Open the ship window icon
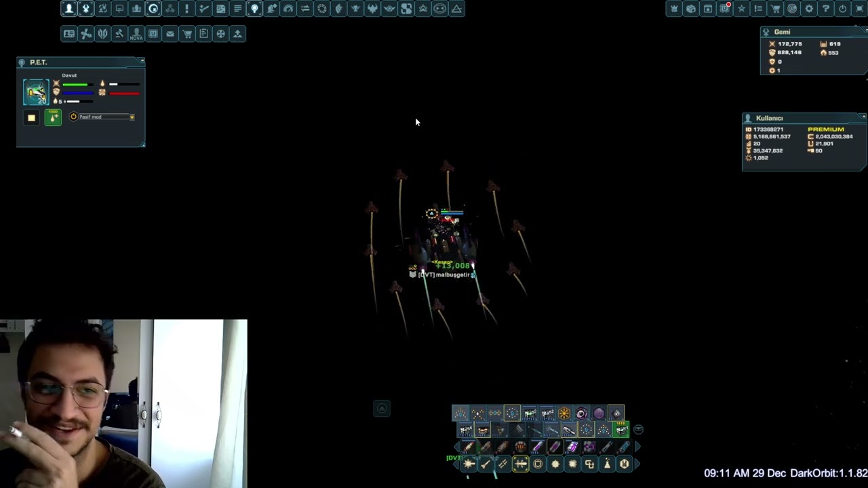868x488 pixels. pos(85,9)
